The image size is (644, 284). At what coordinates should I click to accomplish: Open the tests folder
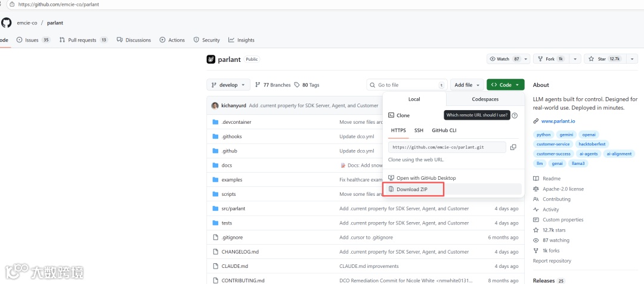pyautogui.click(x=227, y=223)
